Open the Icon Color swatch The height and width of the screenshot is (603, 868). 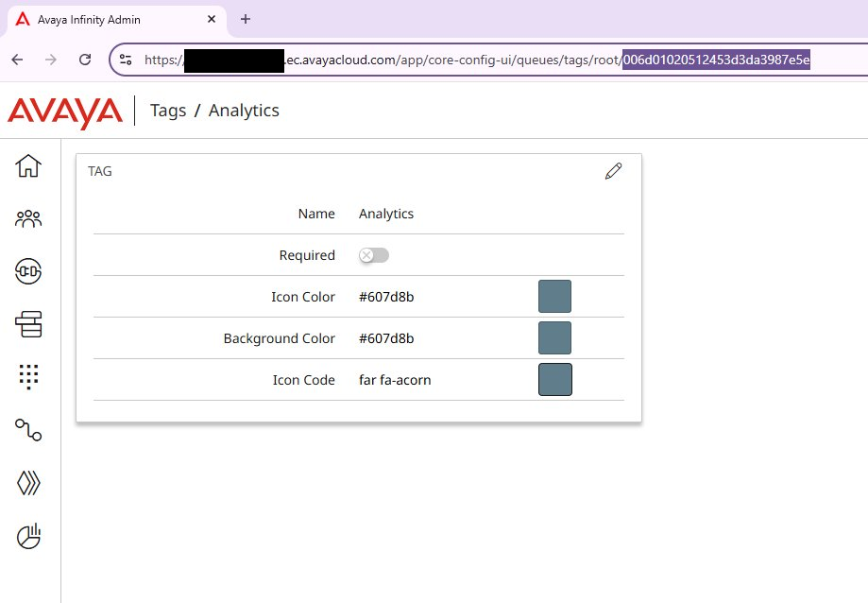(554, 296)
